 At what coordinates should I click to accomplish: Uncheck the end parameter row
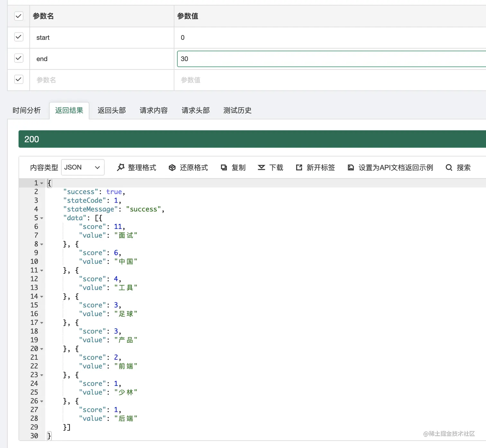18,58
